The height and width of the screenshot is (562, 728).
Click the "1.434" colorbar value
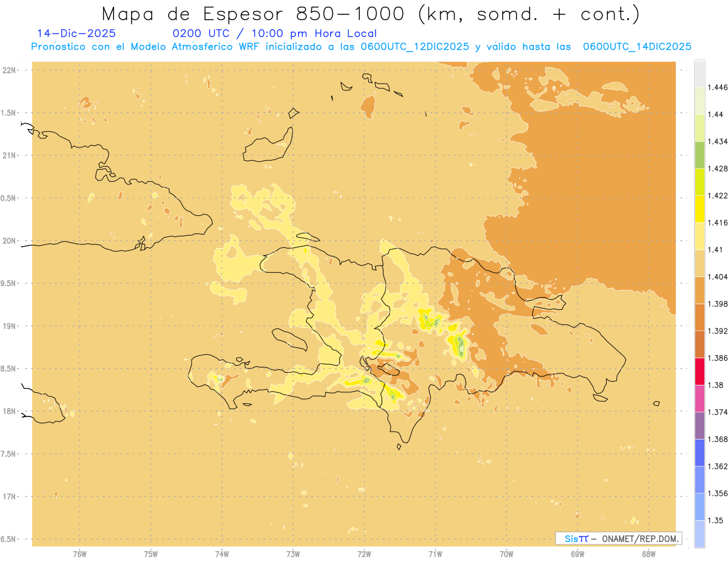(x=717, y=141)
